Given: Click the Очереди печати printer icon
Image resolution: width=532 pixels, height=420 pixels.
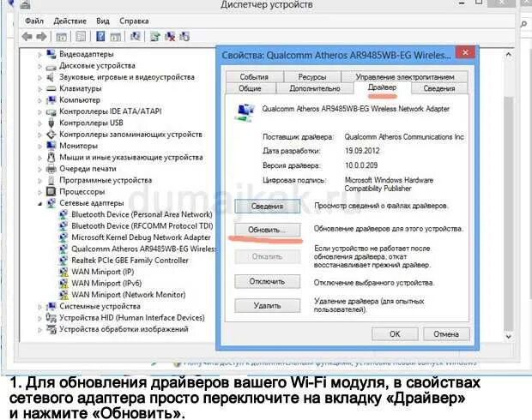Looking at the screenshot, I should point(51,169).
